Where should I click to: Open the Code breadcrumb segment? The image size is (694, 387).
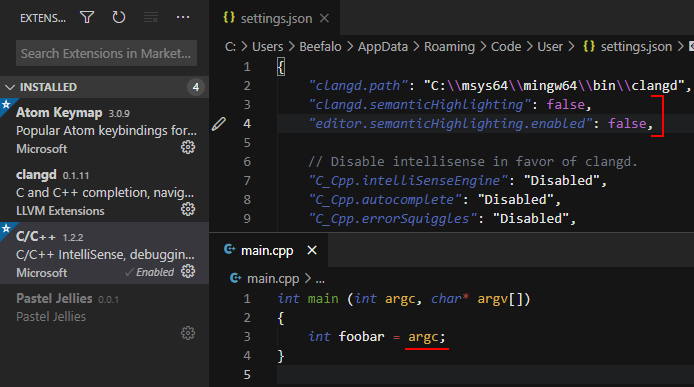[x=506, y=46]
